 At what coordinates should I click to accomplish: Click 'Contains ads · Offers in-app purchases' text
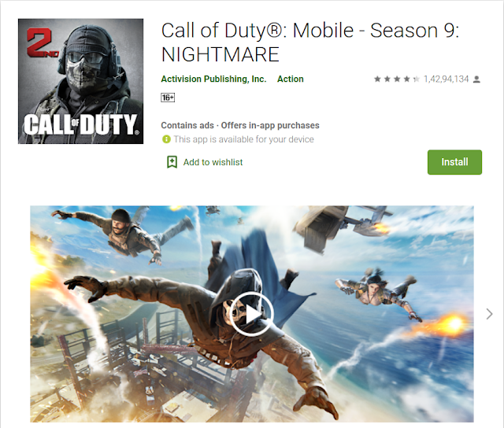click(x=240, y=125)
